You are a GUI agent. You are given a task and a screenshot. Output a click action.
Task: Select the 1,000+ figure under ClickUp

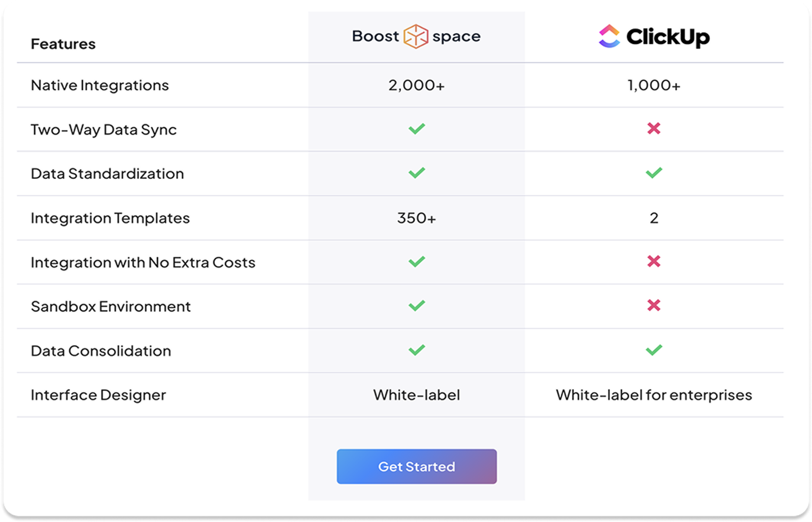[x=655, y=85]
